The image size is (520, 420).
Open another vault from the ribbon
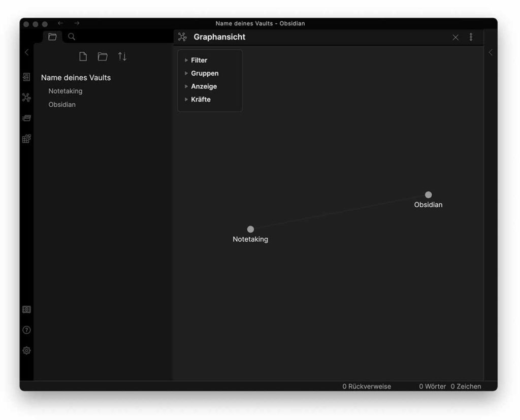(x=26, y=309)
